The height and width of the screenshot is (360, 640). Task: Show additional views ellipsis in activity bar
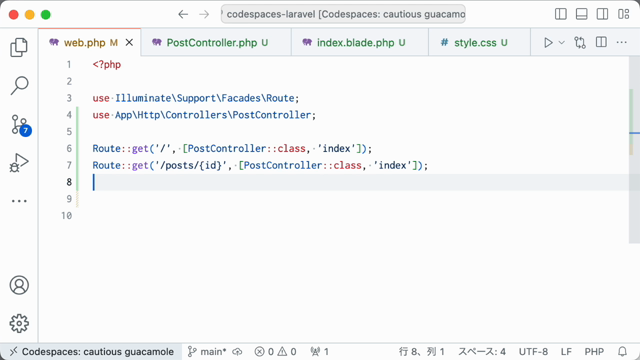[19, 201]
